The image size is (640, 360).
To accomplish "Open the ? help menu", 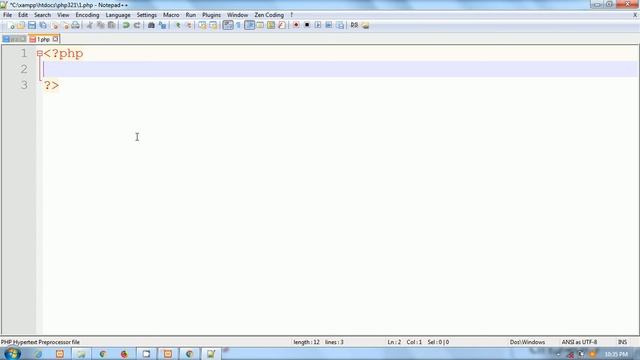I will [291, 15].
